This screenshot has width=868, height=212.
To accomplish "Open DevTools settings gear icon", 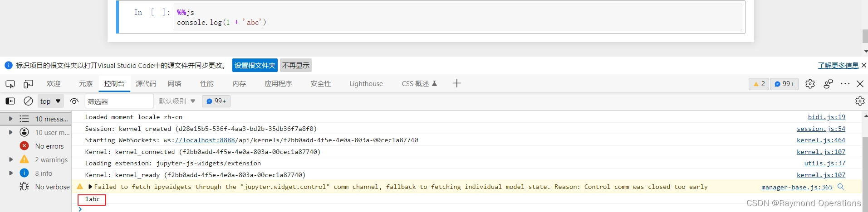I will pyautogui.click(x=810, y=84).
